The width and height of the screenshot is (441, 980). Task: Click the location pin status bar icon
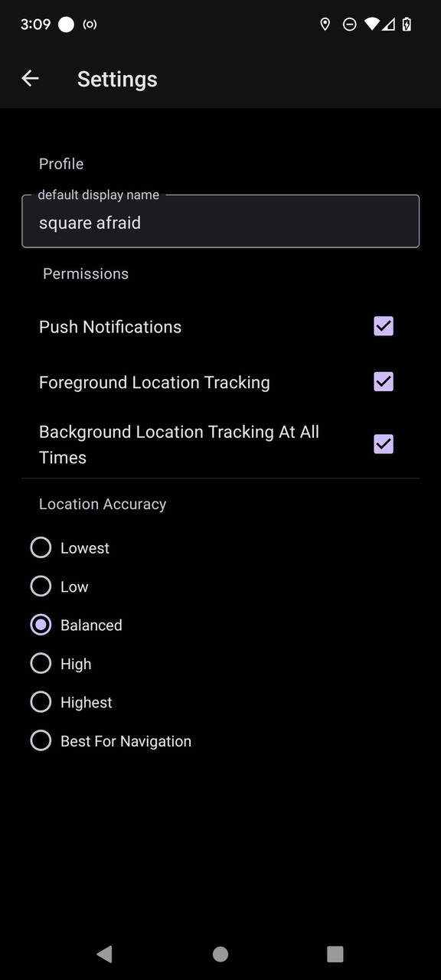[x=325, y=24]
